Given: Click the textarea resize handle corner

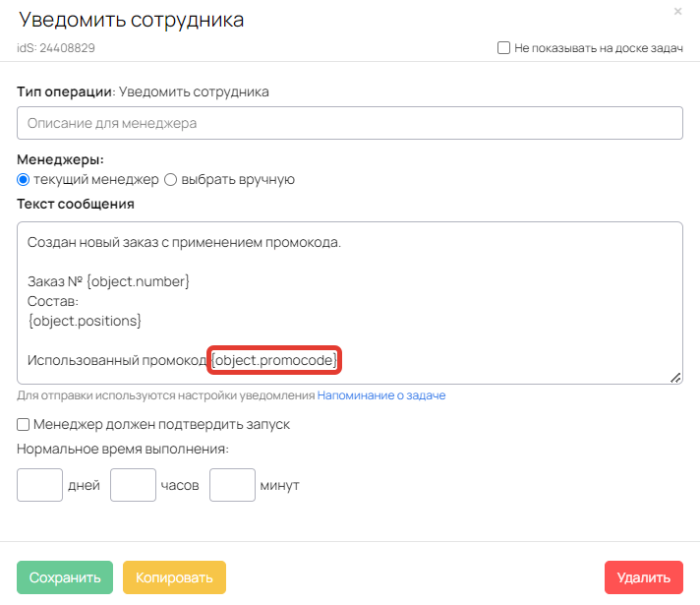Looking at the screenshot, I should [x=675, y=378].
